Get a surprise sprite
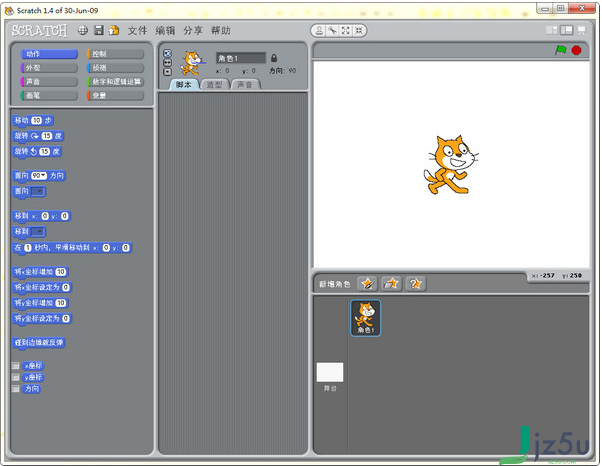The height and width of the screenshot is (466, 602). tap(415, 284)
